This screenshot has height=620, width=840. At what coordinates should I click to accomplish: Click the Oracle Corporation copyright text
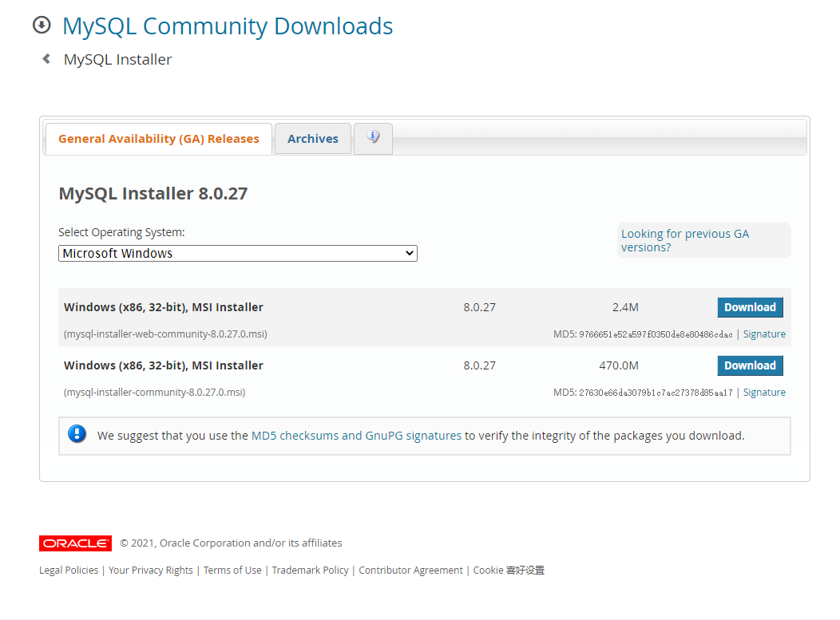click(x=231, y=543)
